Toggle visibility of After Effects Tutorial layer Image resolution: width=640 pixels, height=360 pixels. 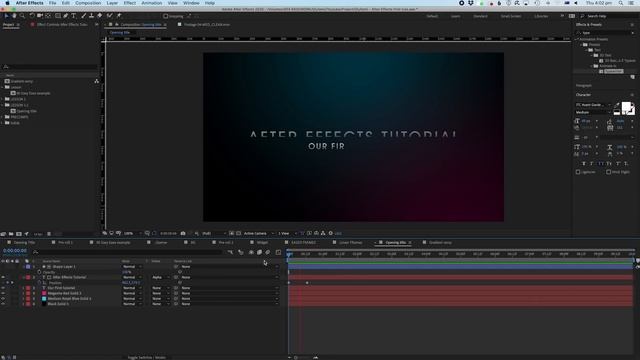coord(3,278)
